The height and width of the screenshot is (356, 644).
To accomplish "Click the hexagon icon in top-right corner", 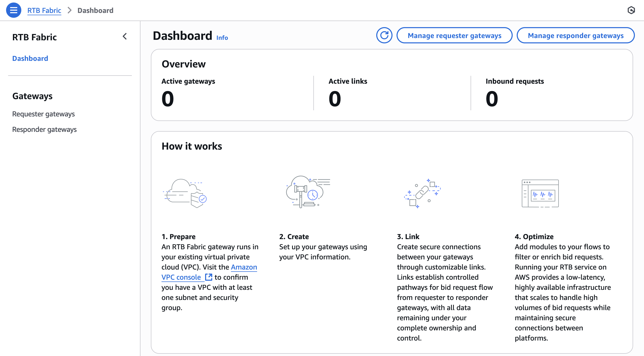I will point(631,10).
